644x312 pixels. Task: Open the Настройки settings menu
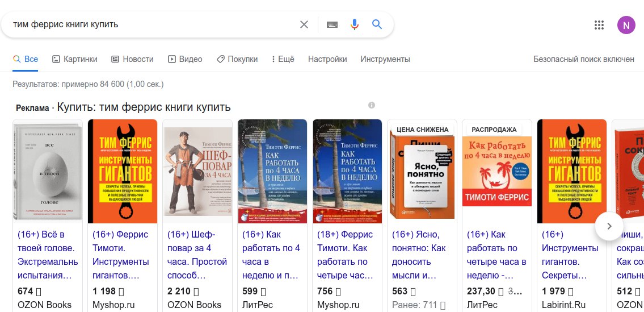(x=327, y=59)
